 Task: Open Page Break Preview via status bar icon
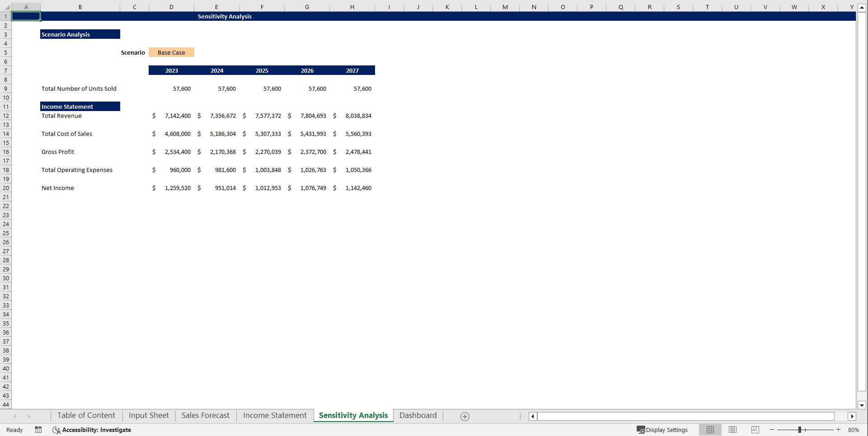tap(755, 430)
